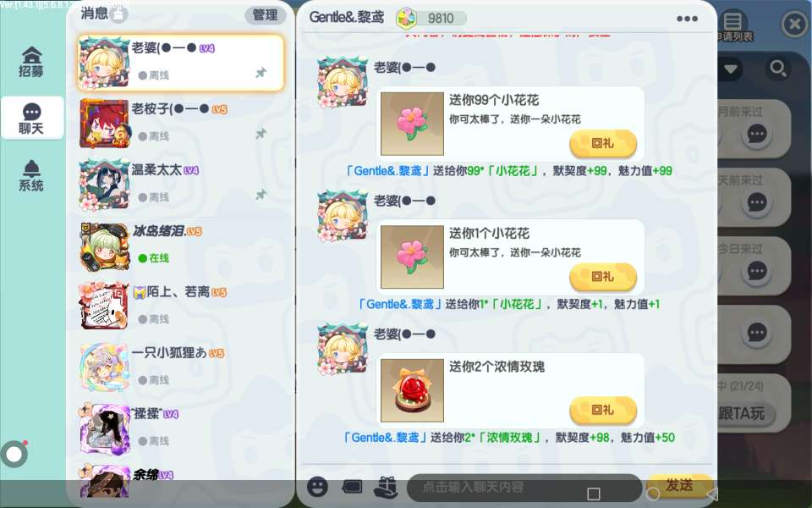Click 回礼 for the 99 小花花 gift
The height and width of the screenshot is (508, 812).
603,143
